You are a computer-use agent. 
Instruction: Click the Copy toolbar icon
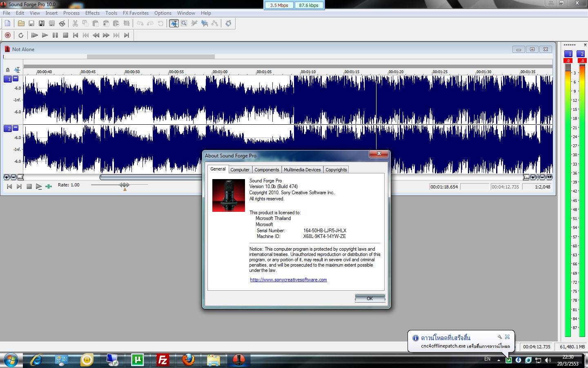click(85, 23)
